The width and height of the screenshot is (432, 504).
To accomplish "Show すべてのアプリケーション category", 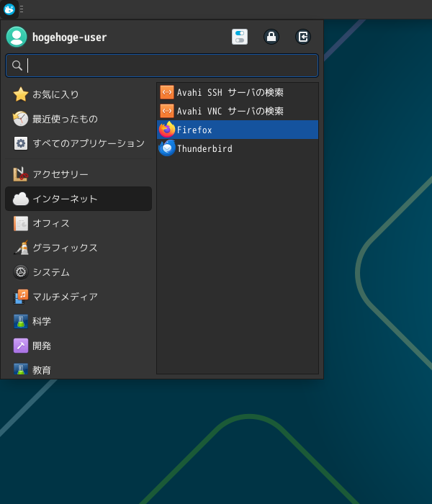I will tap(78, 143).
